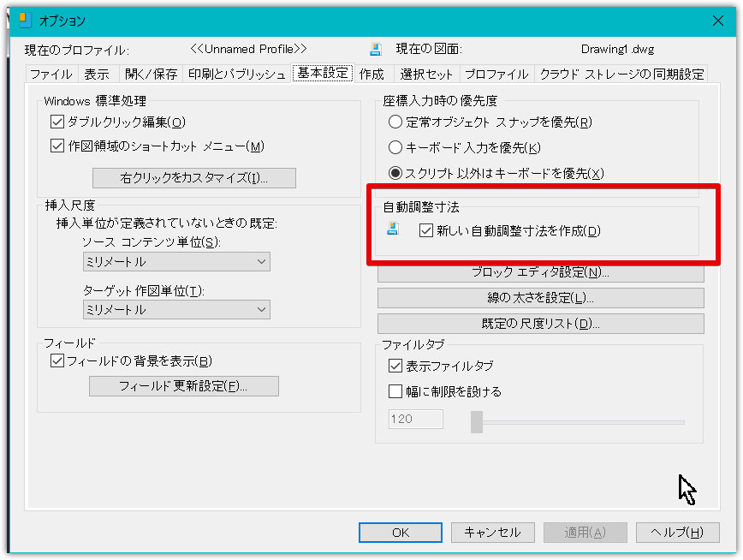The height and width of the screenshot is (560, 743).
Task: Click 既定の尺度リスト button
Action: click(x=541, y=324)
